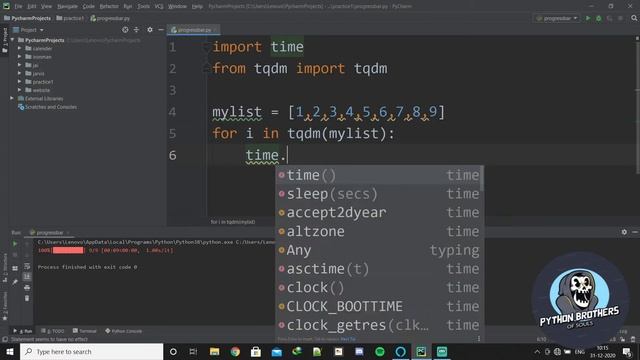Hide the Project panel using minus icon
Viewport: 640px width, 360px height.
click(x=161, y=30)
